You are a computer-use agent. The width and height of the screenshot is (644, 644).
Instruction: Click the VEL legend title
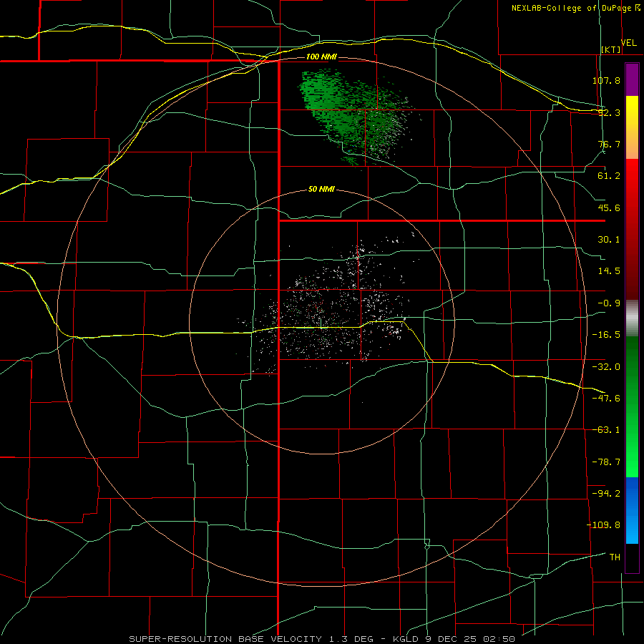629,43
